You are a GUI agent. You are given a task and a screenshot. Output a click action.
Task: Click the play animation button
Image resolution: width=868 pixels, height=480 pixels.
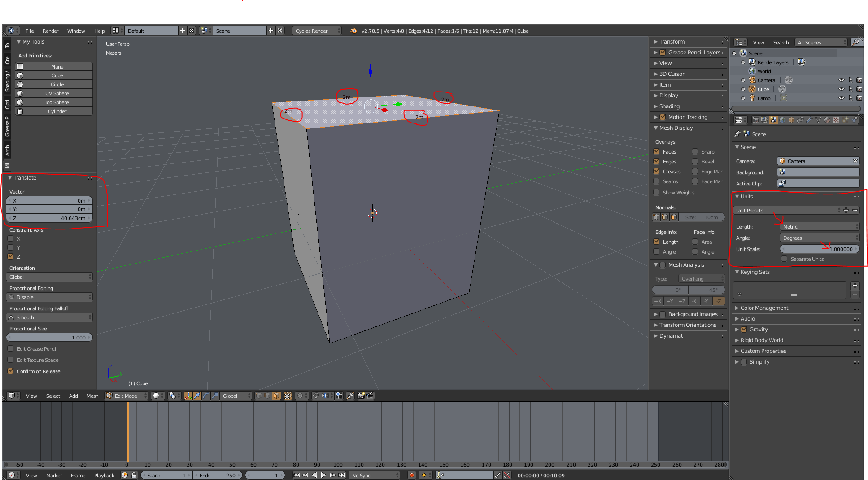click(x=323, y=475)
